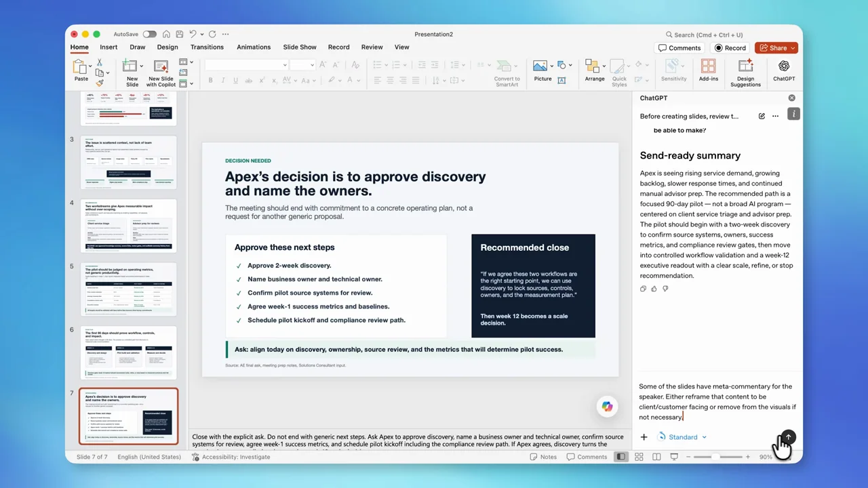Image resolution: width=868 pixels, height=488 pixels.
Task: Open the Transitions tab
Action: click(x=207, y=47)
